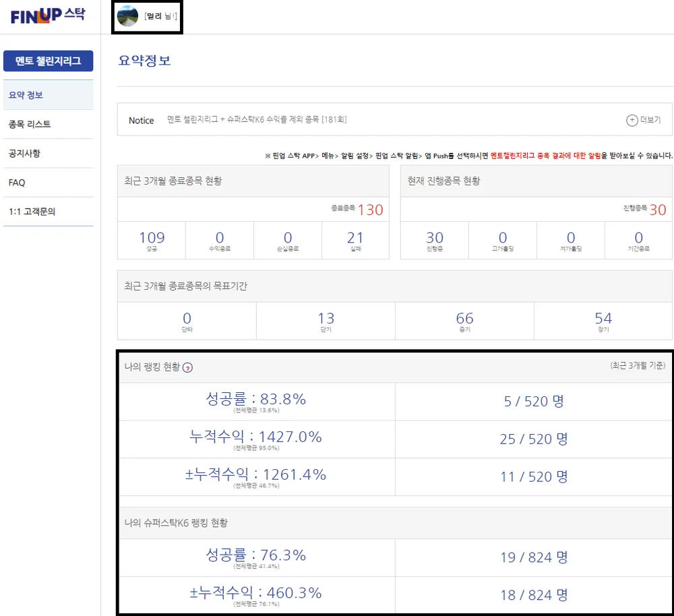The height and width of the screenshot is (616, 674).
Task: Click the 66 중기 count
Action: [464, 320]
